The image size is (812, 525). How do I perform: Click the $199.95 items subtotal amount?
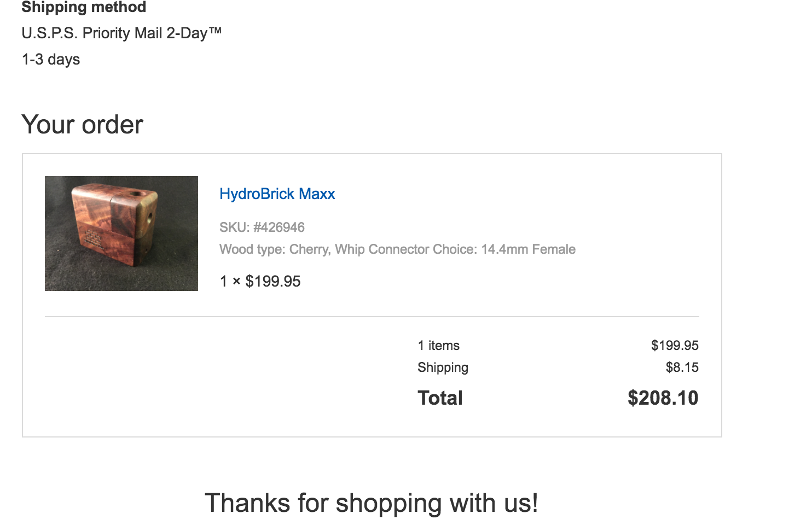tap(675, 346)
